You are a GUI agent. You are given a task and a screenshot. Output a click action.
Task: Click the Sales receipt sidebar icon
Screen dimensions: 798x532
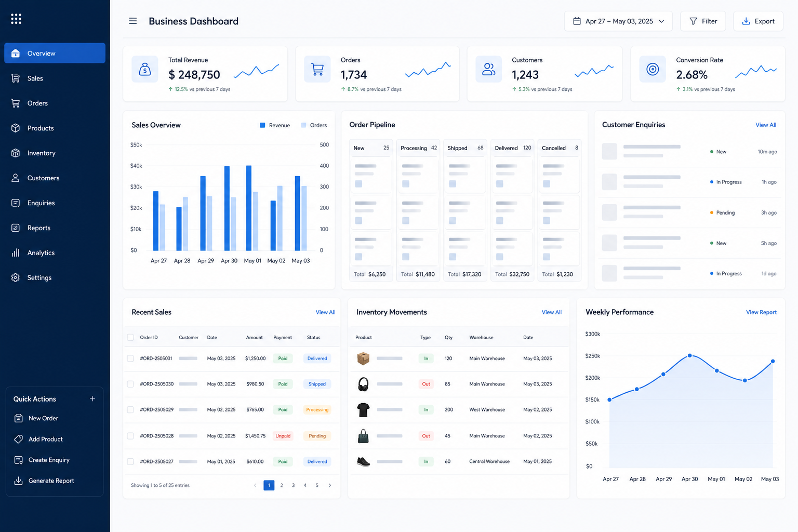coord(16,78)
